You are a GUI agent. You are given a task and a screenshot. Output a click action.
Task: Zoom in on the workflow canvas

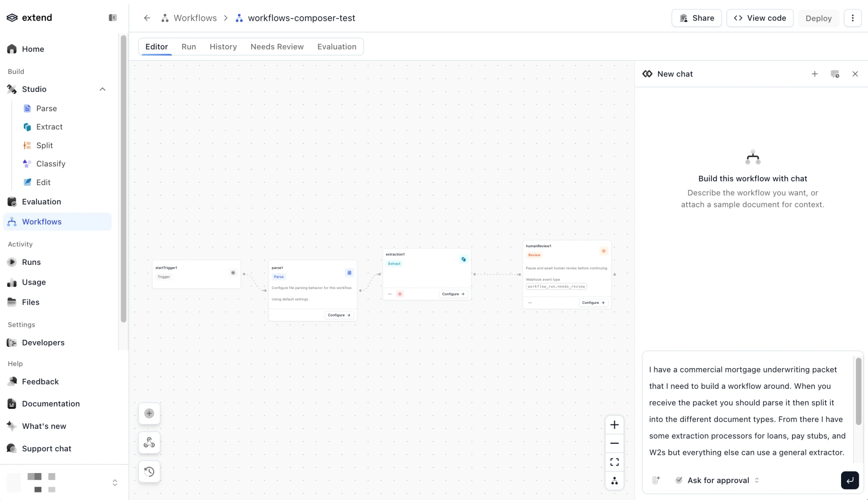[x=615, y=425]
